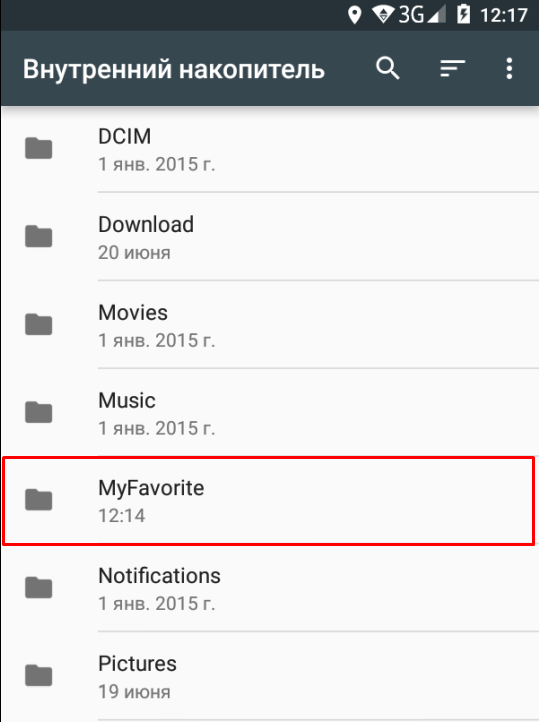The height and width of the screenshot is (722, 539).
Task: Select the Movies folder icon
Action: click(39, 324)
